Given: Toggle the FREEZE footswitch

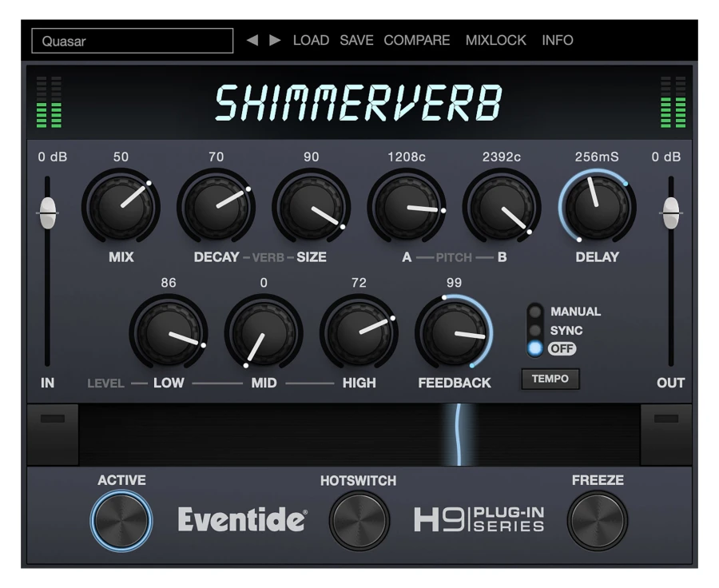Looking at the screenshot, I should 597,521.
